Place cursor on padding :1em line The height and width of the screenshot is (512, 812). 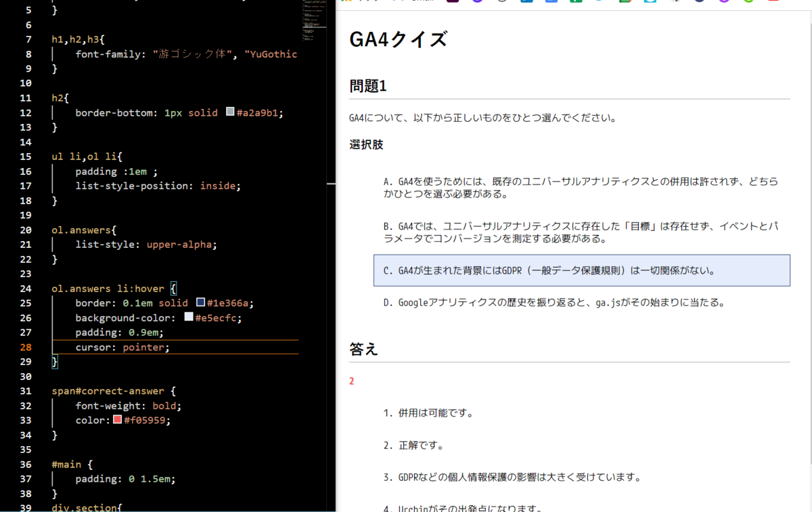tap(116, 171)
